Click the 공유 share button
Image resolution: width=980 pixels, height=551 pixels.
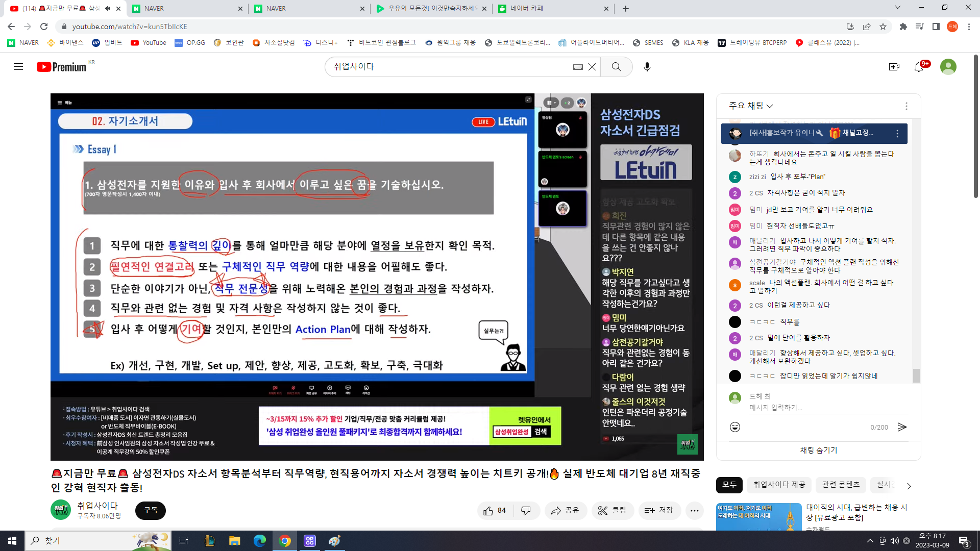coord(565,510)
